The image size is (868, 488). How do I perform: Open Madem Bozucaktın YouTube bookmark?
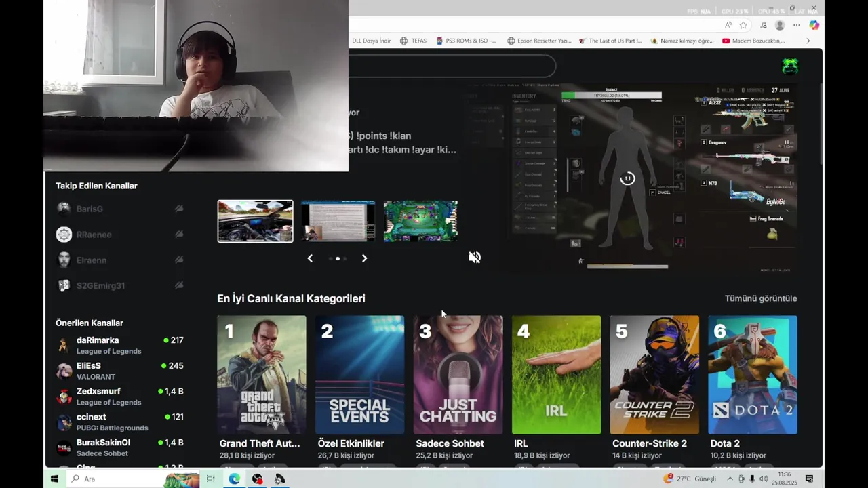(x=753, y=41)
